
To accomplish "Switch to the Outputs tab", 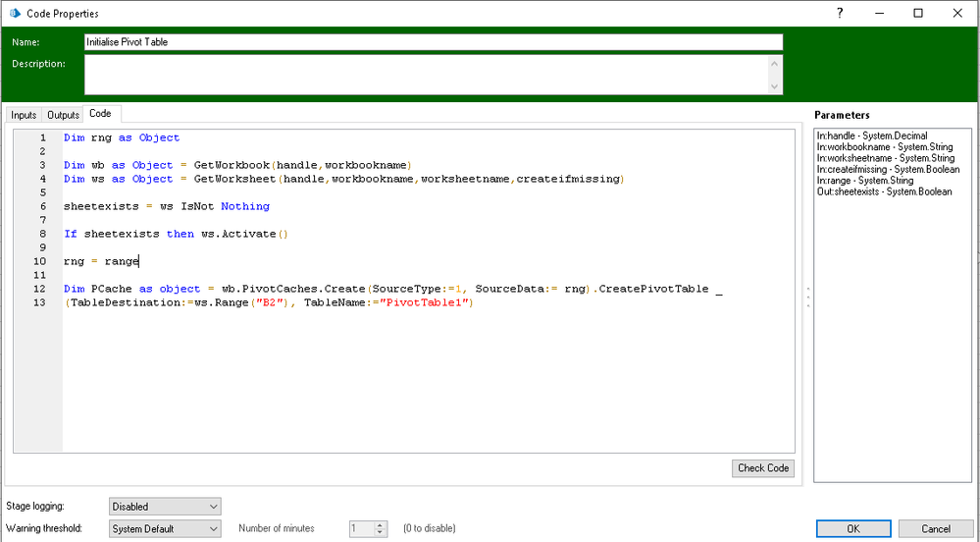I will click(x=63, y=115).
